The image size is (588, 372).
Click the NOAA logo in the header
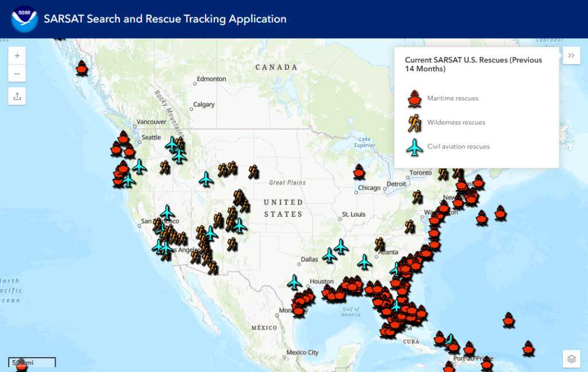click(x=24, y=19)
